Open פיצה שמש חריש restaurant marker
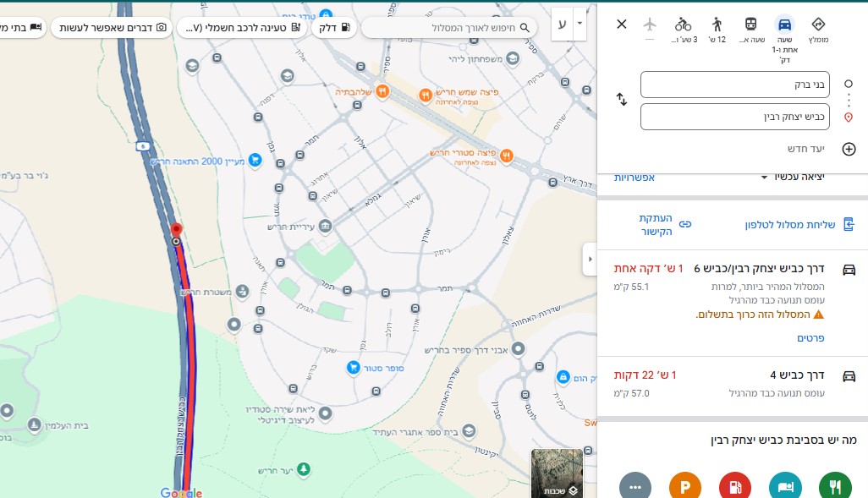The height and width of the screenshot is (498, 868). pyautogui.click(x=426, y=96)
